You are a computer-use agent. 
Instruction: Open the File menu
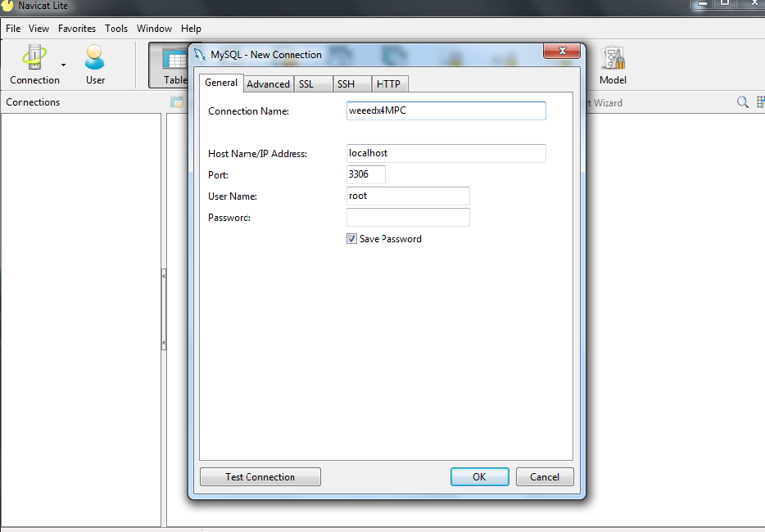[x=13, y=29]
